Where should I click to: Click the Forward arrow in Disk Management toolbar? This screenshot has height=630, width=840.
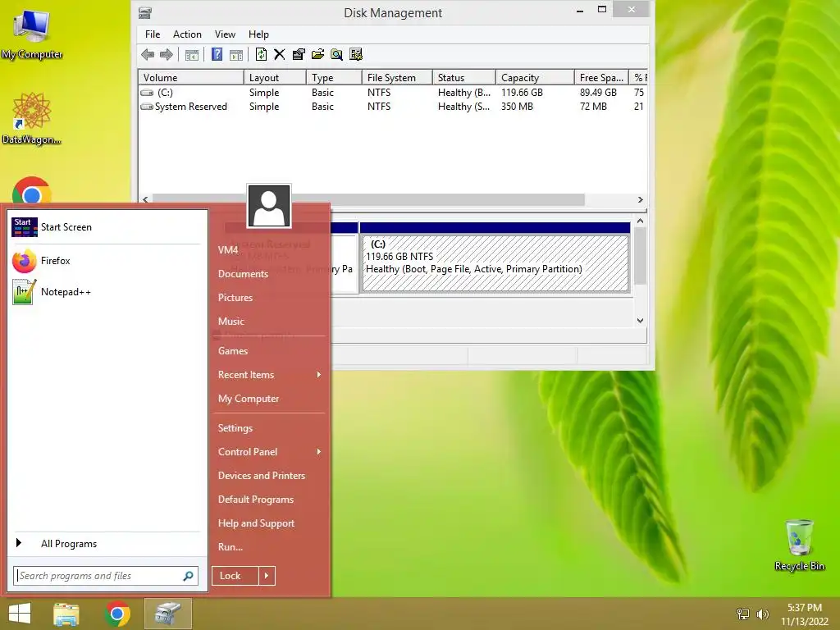click(x=167, y=54)
